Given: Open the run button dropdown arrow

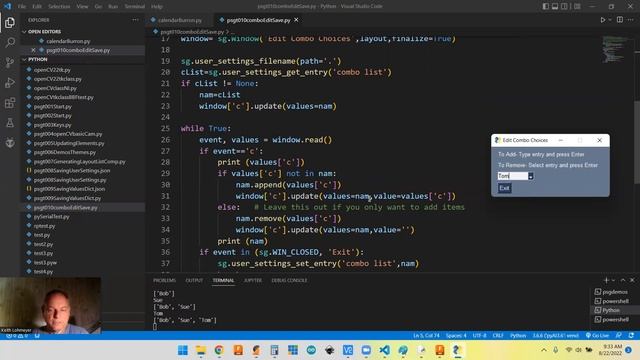Looking at the screenshot, I should coord(610,20).
